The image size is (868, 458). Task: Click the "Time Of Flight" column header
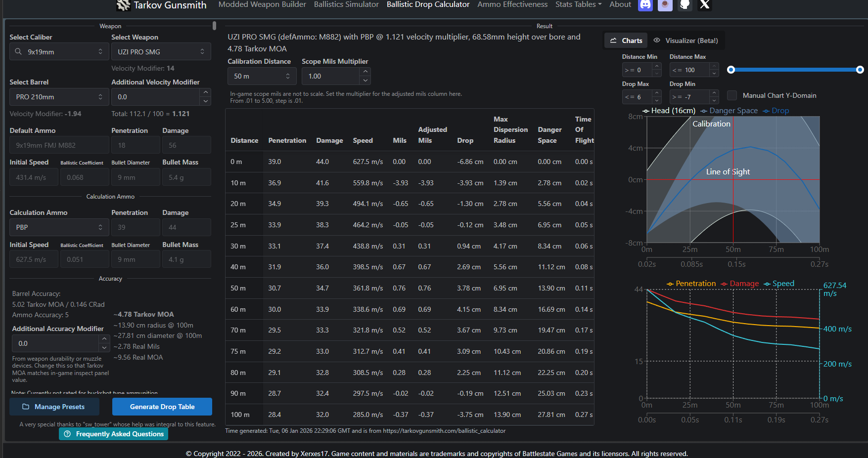click(x=584, y=129)
